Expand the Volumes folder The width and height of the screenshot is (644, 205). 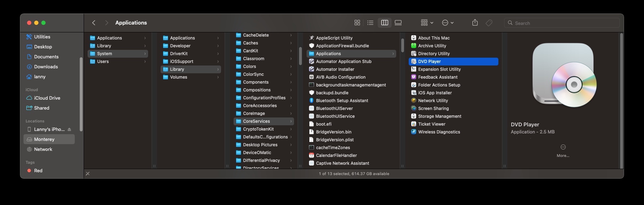pyautogui.click(x=218, y=77)
